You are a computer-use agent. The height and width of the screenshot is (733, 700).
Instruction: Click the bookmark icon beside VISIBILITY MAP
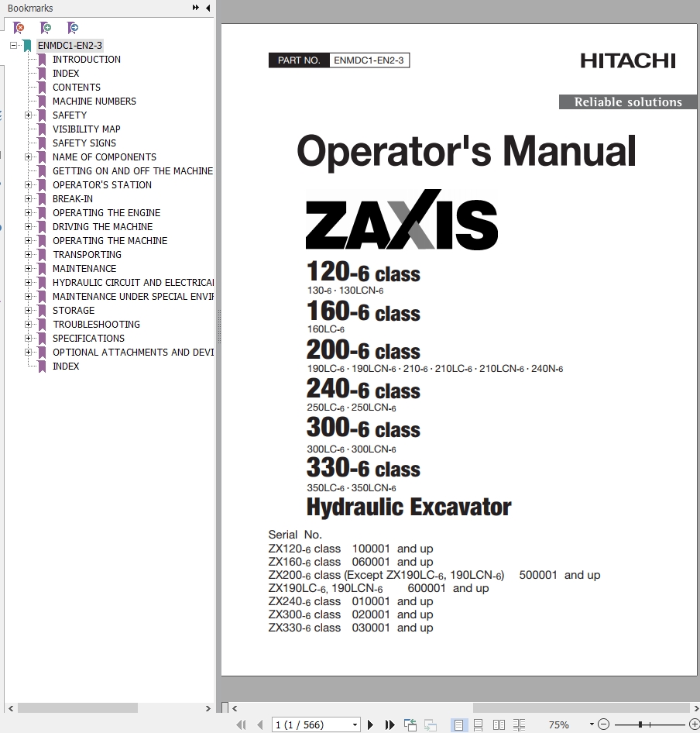coord(42,129)
